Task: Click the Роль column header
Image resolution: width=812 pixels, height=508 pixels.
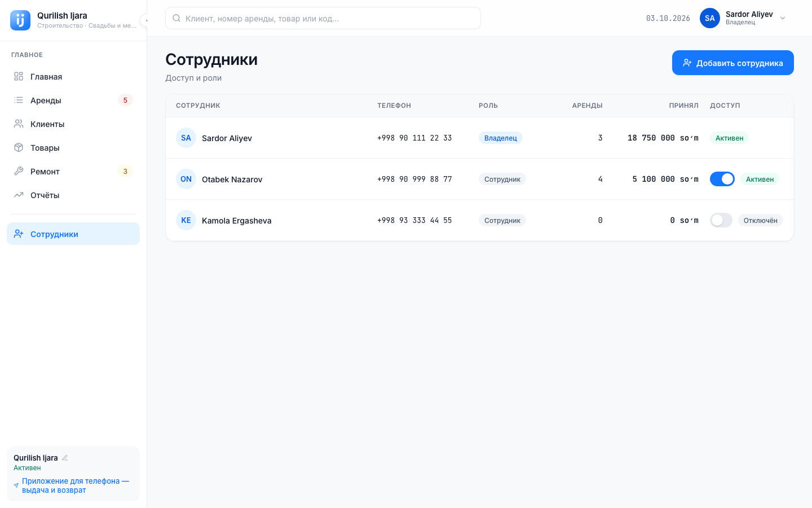Action: [488, 106]
